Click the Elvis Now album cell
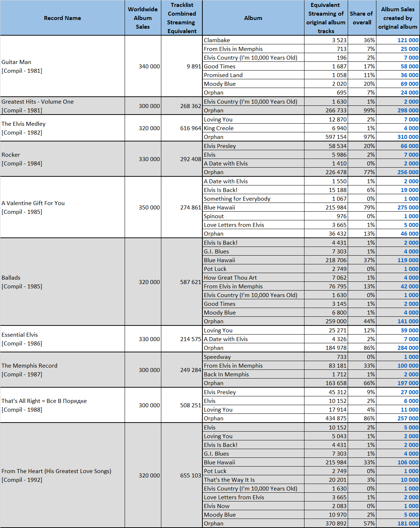420x528 pixels. pos(253,506)
